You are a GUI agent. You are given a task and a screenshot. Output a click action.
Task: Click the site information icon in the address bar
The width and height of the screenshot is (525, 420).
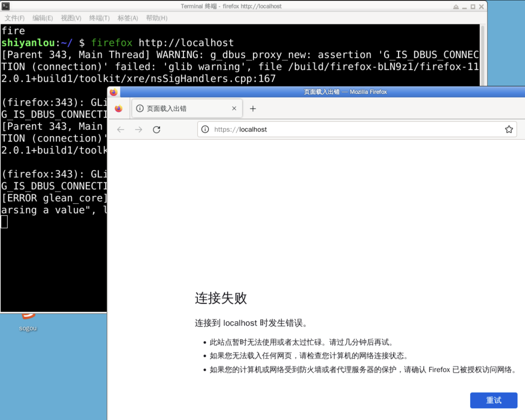click(x=205, y=129)
